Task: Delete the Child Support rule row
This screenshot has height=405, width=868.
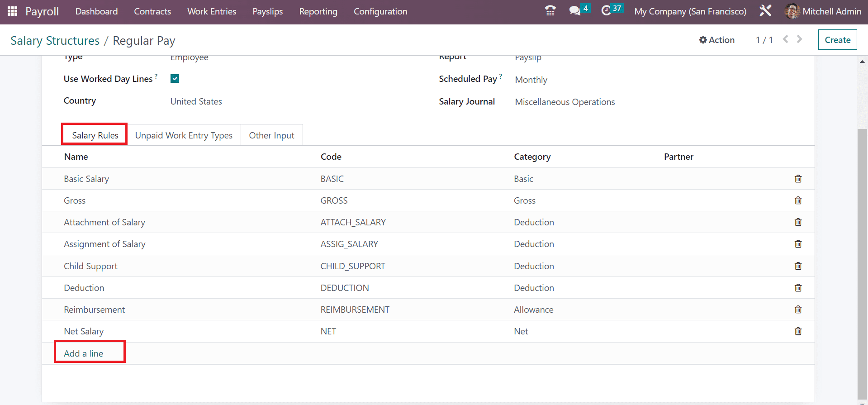Action: point(798,266)
